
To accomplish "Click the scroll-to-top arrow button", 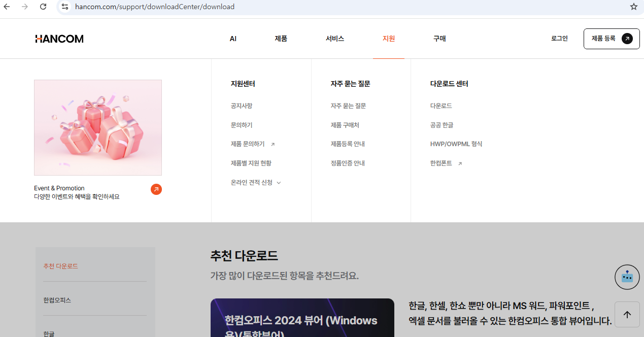I will pos(627,314).
